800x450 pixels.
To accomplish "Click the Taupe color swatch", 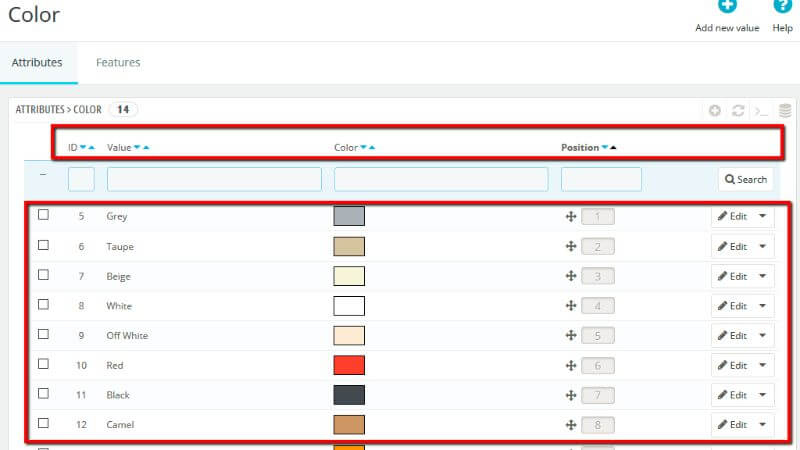I will 349,246.
